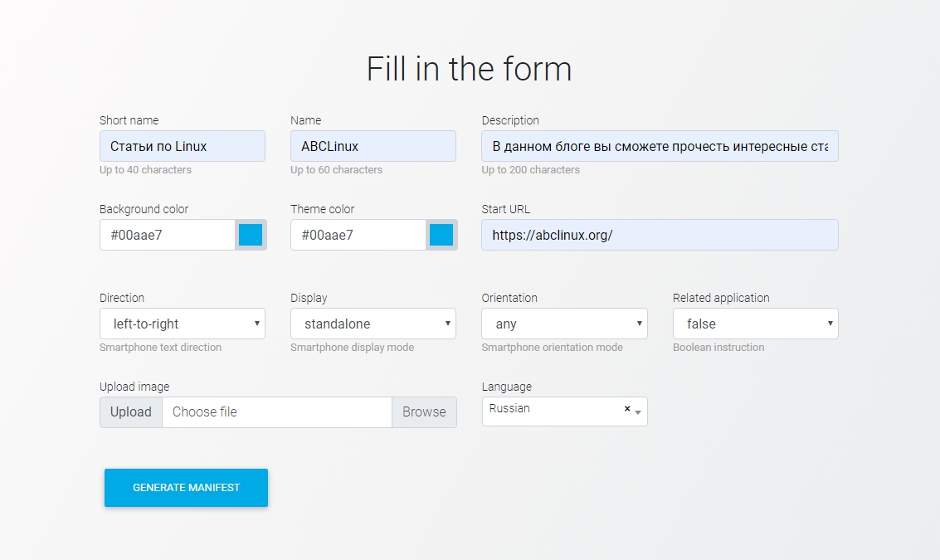Click the Background color swatch
The width and height of the screenshot is (940, 560).
click(251, 235)
